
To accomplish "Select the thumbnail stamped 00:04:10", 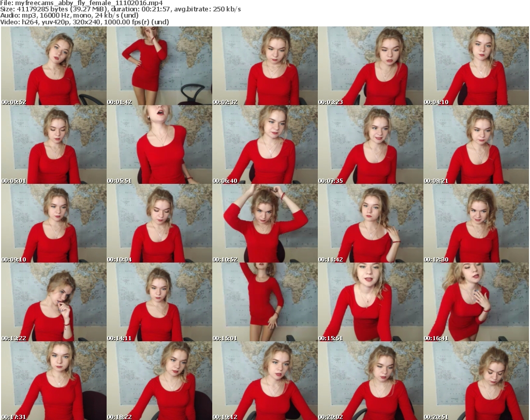I will 476,66.
